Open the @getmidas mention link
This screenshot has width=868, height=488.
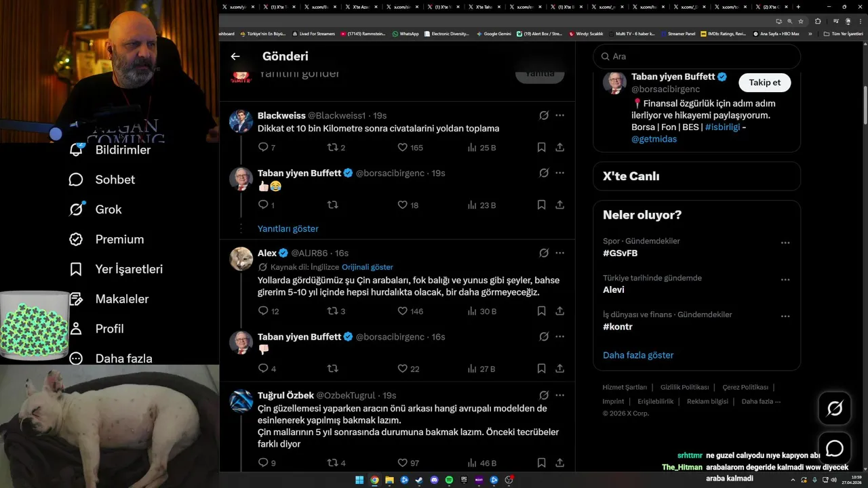pos(654,139)
